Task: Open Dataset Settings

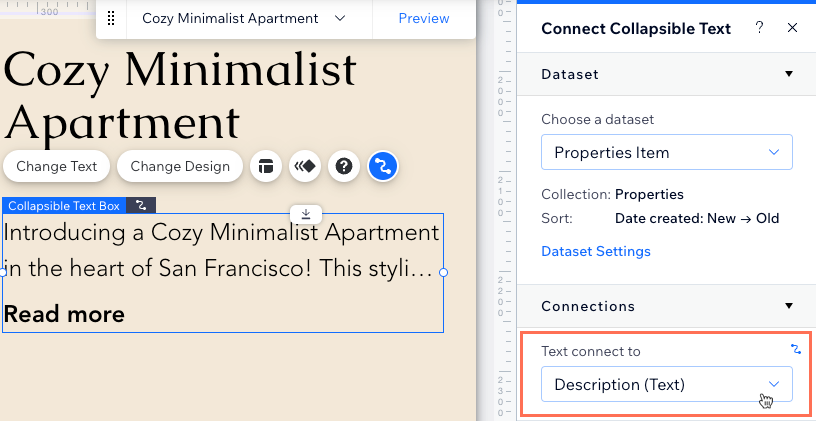Action: point(596,251)
